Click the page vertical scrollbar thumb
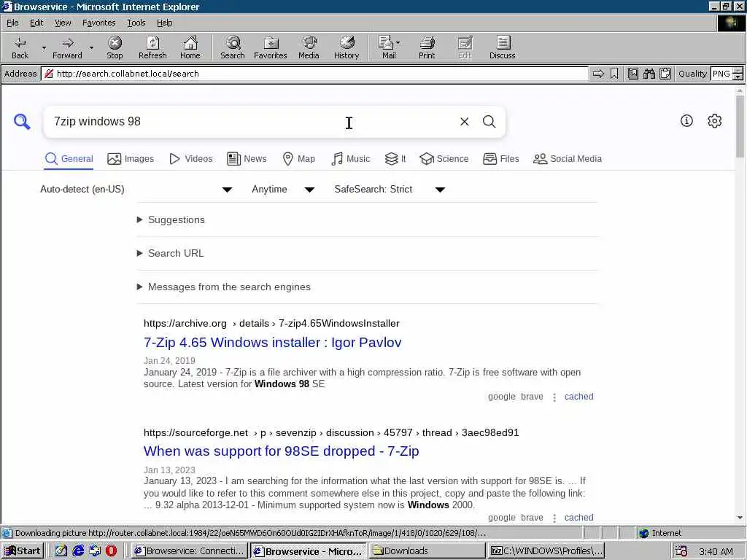 740,126
